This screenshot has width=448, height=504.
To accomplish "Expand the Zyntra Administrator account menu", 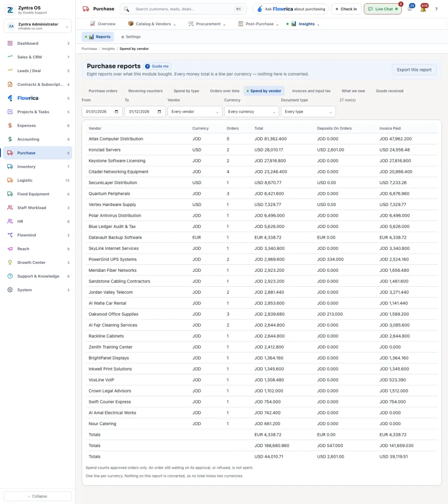I will pyautogui.click(x=38, y=26).
